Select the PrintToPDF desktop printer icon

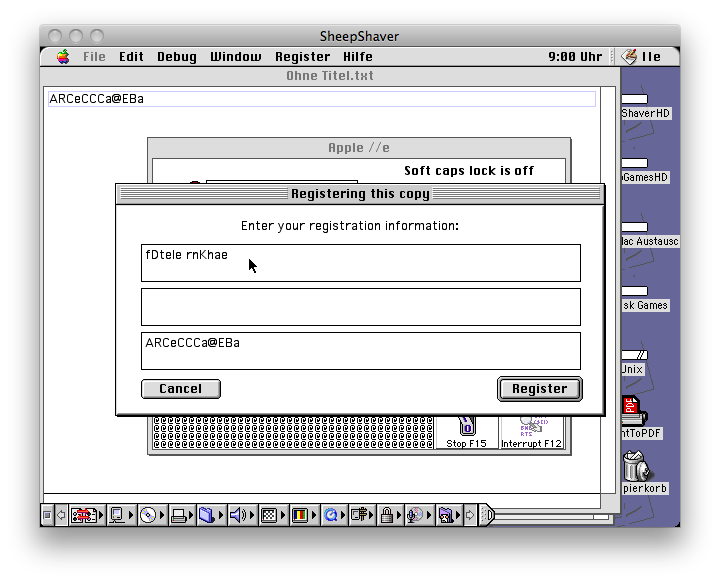(641, 418)
